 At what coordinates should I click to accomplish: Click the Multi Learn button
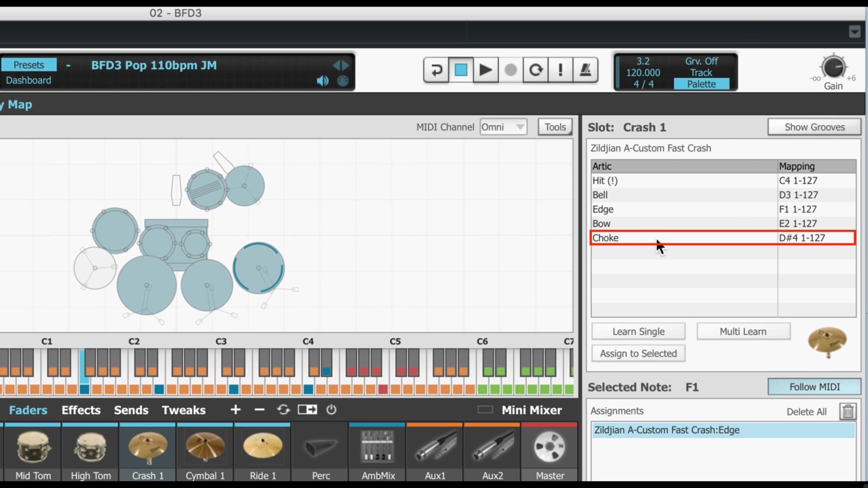click(x=743, y=331)
